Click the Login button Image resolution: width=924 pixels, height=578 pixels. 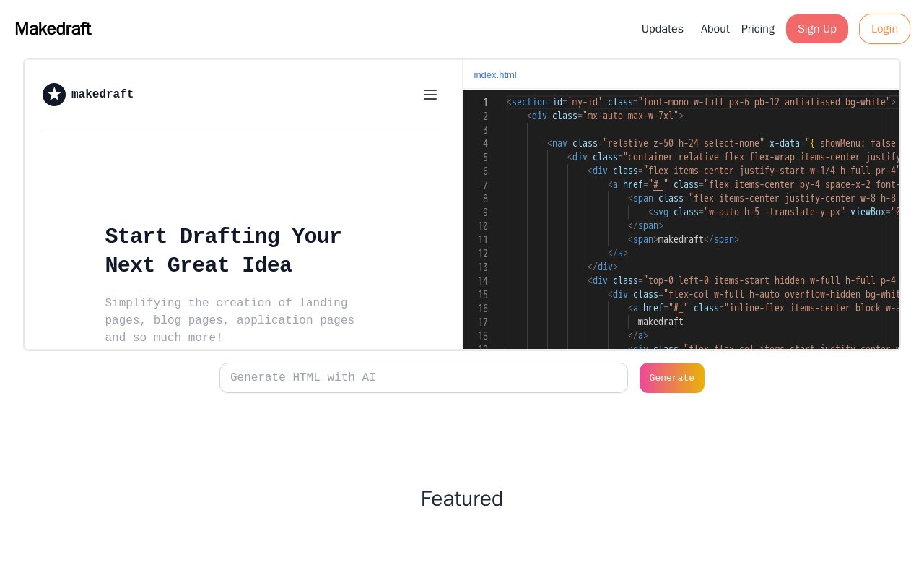(884, 29)
